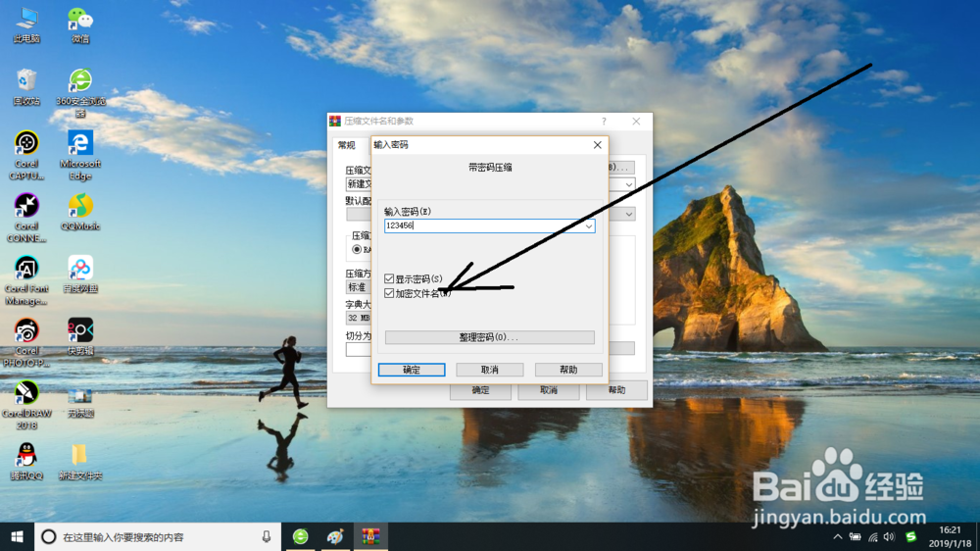Click Help in the archive parameters window
The image size is (980, 551).
616,390
